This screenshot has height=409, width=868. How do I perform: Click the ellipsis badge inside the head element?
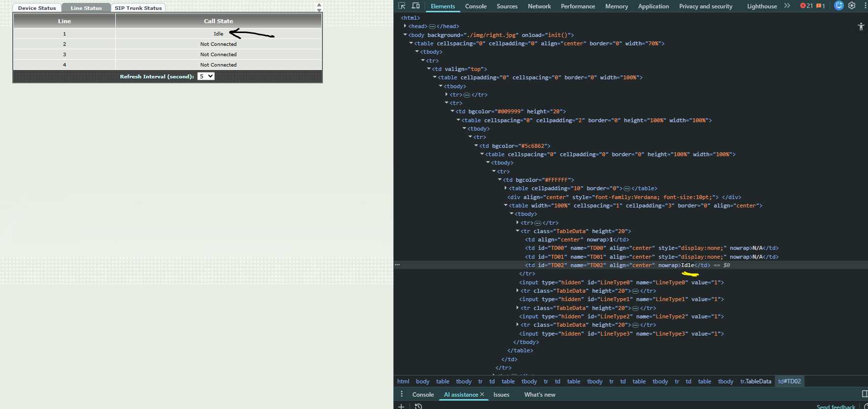[432, 27]
